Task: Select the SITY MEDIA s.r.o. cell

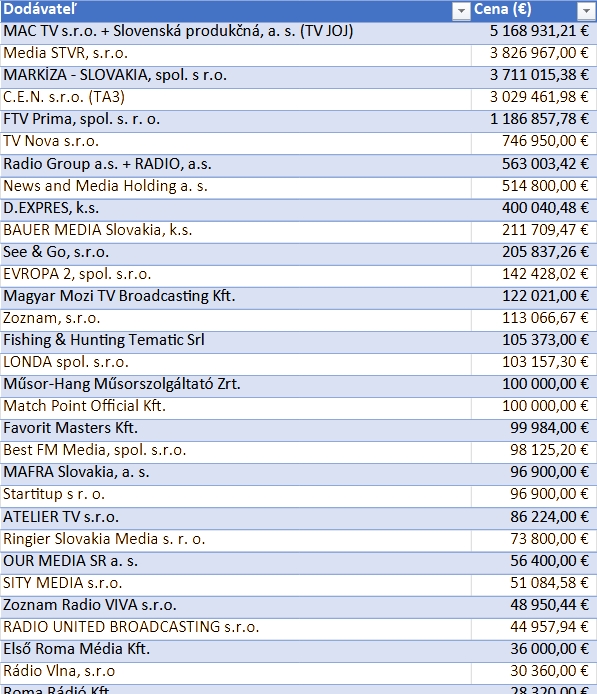Action: [x=236, y=585]
